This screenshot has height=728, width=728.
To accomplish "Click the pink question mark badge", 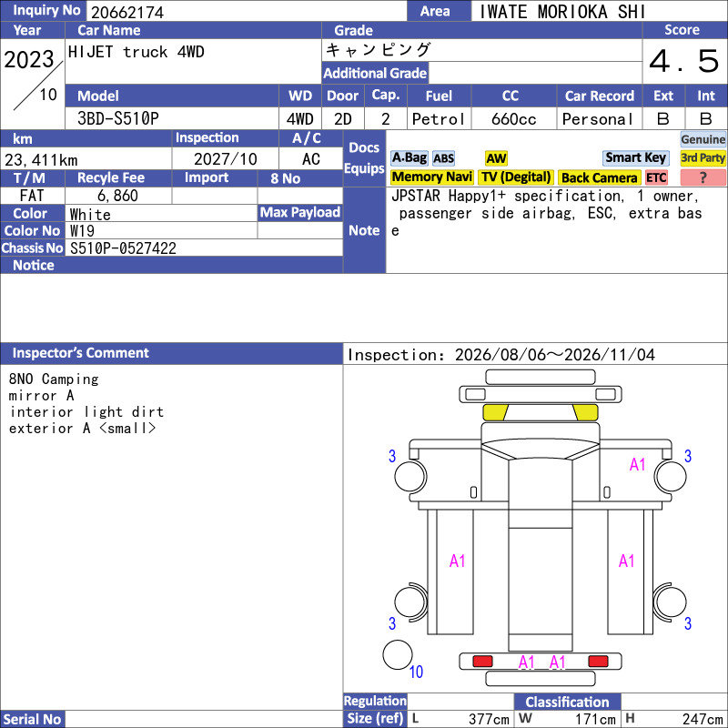I will coord(703,177).
